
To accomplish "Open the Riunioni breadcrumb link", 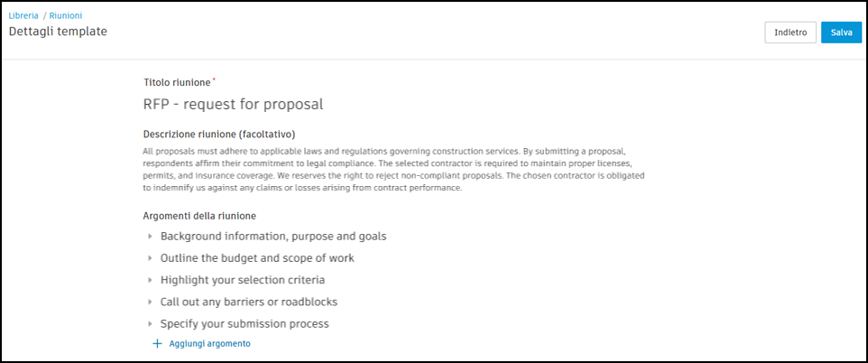I will [67, 16].
